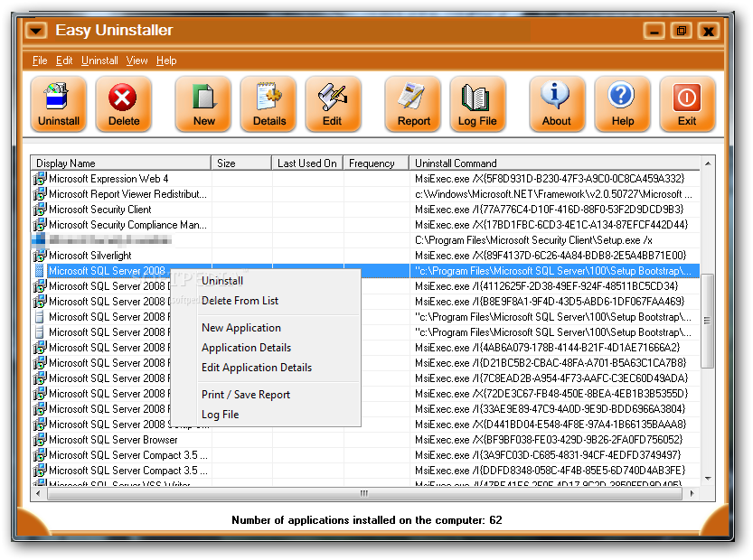Generate a Report from toolbar
Screen dimensions: 753x560
[413, 104]
